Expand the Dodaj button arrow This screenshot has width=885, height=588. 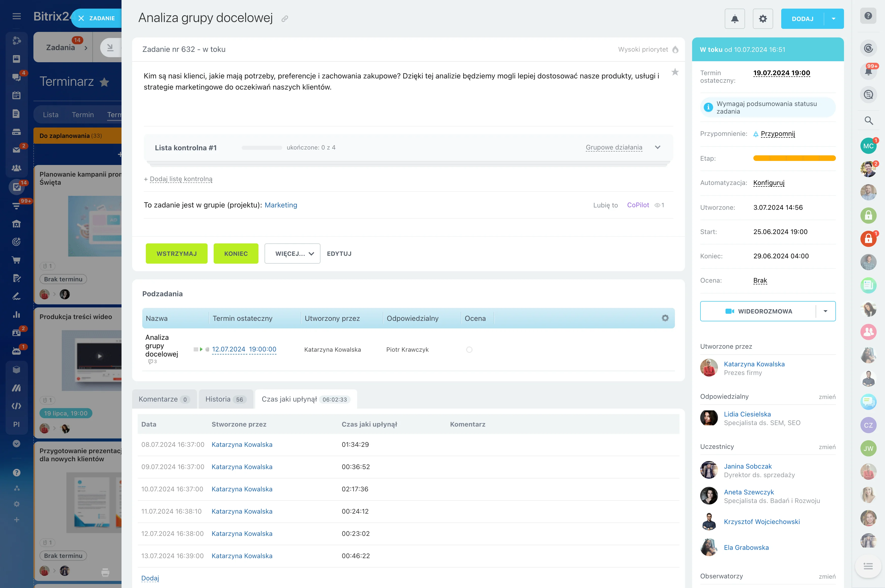833,19
